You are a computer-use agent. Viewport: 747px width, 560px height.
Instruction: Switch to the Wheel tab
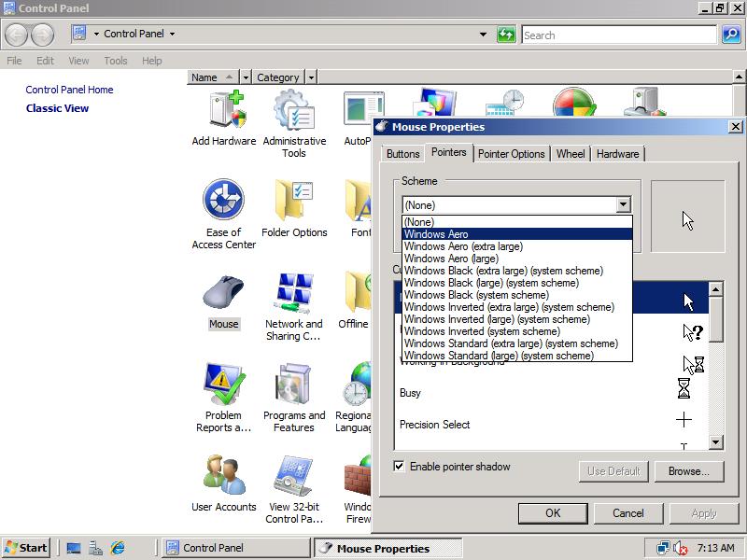tap(571, 154)
